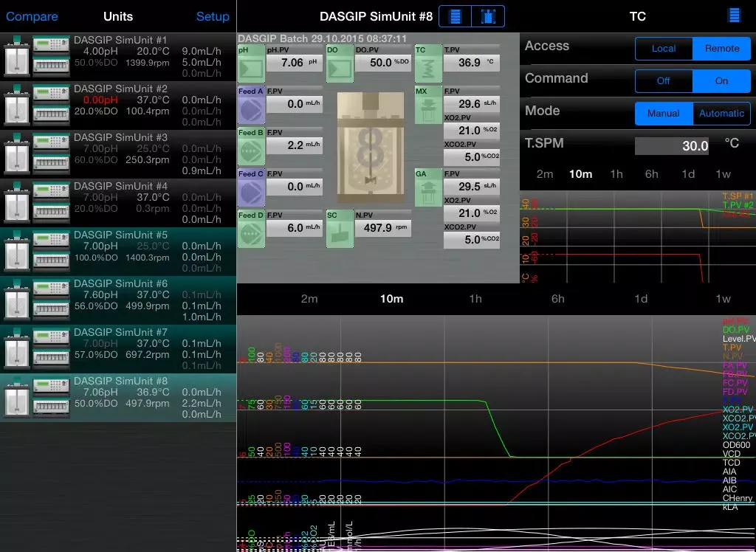
Task: Tap the bioreactor vessel image numbered 8
Action: (371, 147)
